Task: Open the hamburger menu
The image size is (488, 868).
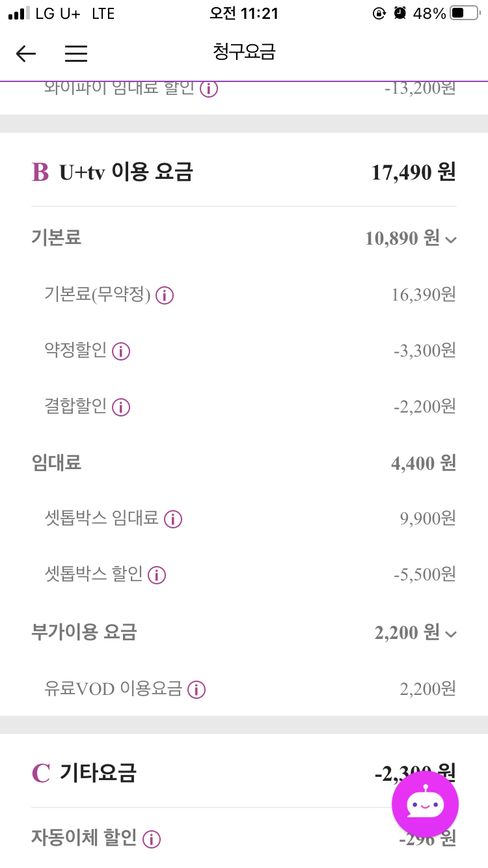Action: 76,53
